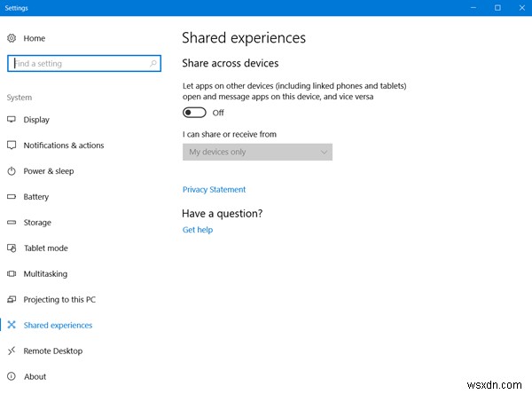This screenshot has height=394, width=532.
Task: Select Shared experiences label in sidebar
Action: [x=58, y=326]
